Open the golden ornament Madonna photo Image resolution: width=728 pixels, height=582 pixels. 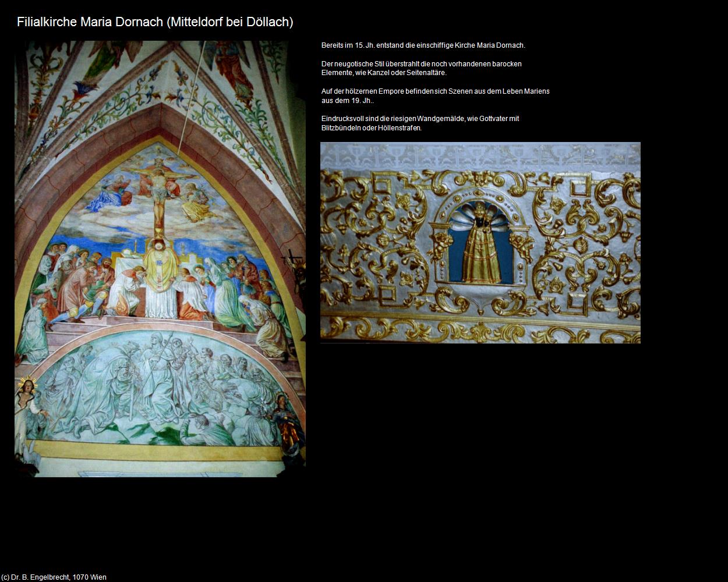tap(480, 243)
